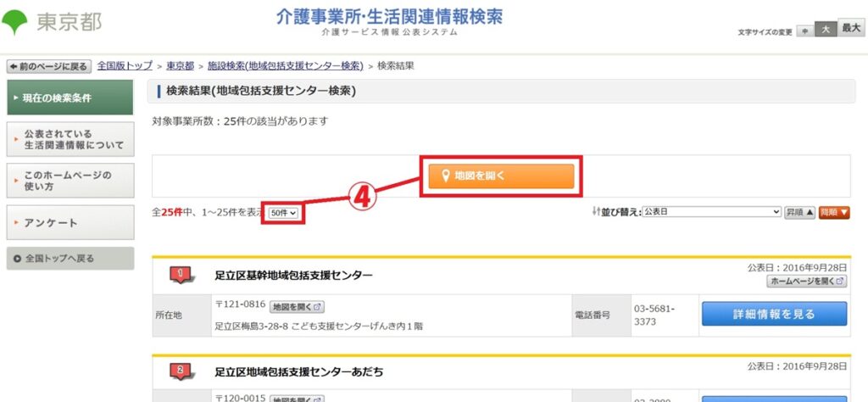
Task: Sort results in 降順 descending order
Action: [834, 212]
